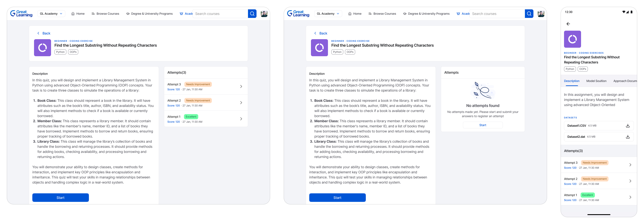Click the outlined Start button under No attempts found
Viewport: 644px width, 224px height.
click(483, 125)
